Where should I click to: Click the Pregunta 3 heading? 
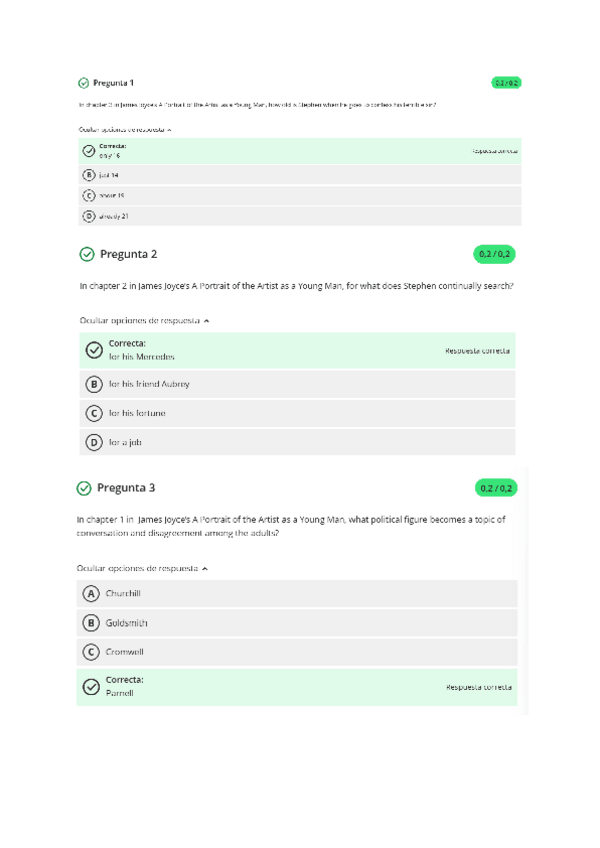pos(126,488)
